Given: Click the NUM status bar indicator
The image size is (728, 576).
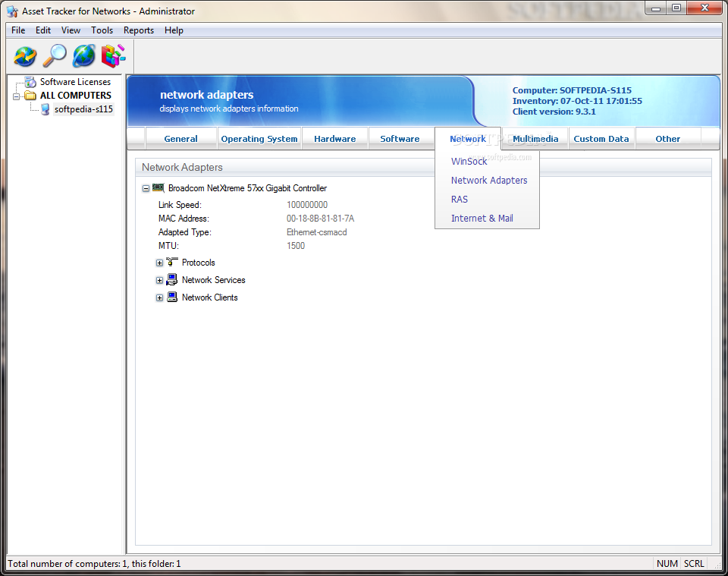Looking at the screenshot, I should tap(667, 563).
